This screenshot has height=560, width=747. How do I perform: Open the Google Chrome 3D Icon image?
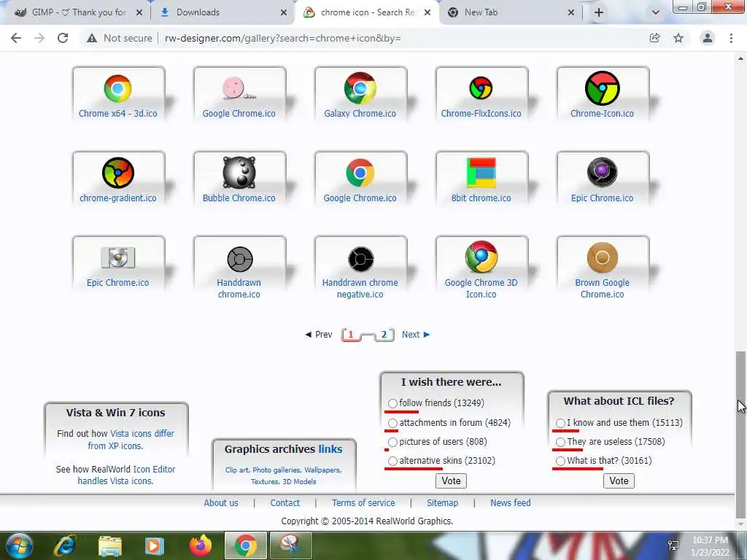[481, 257]
